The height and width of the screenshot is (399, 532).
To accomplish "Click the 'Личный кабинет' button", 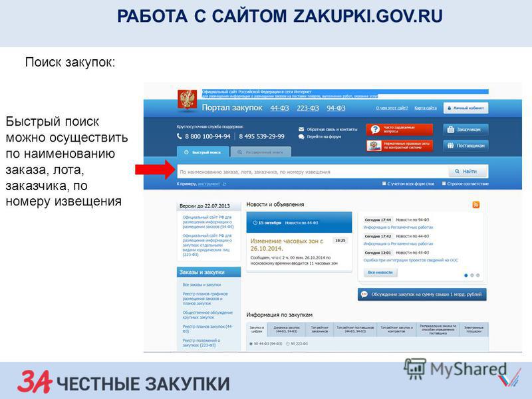I will pyautogui.click(x=466, y=108).
